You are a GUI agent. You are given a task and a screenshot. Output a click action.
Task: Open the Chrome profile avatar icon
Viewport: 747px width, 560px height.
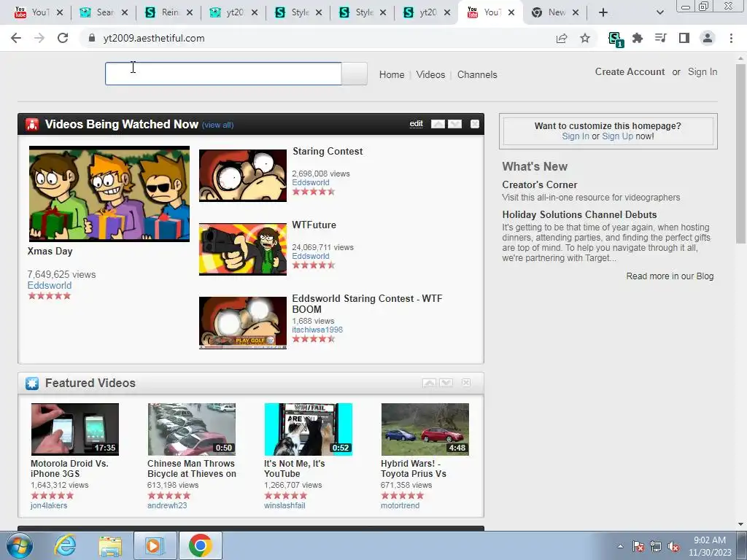(x=708, y=38)
